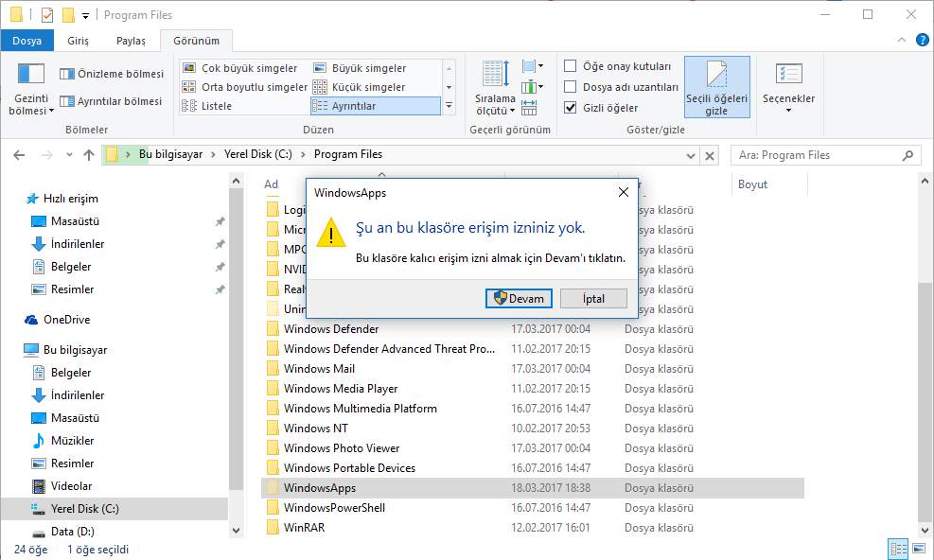Click Properties checkmark icon in title bar
Image resolution: width=934 pixels, height=560 pixels.
tap(47, 15)
